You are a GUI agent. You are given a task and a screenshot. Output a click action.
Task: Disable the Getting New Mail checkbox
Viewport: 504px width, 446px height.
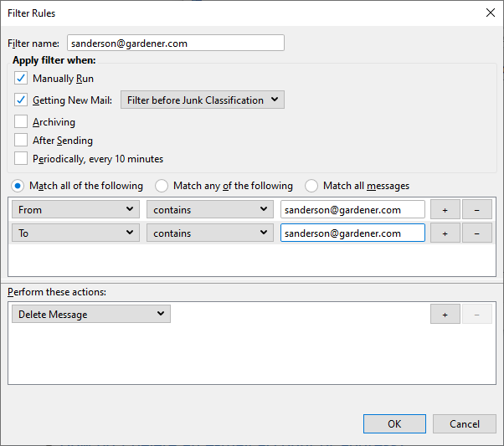21,100
